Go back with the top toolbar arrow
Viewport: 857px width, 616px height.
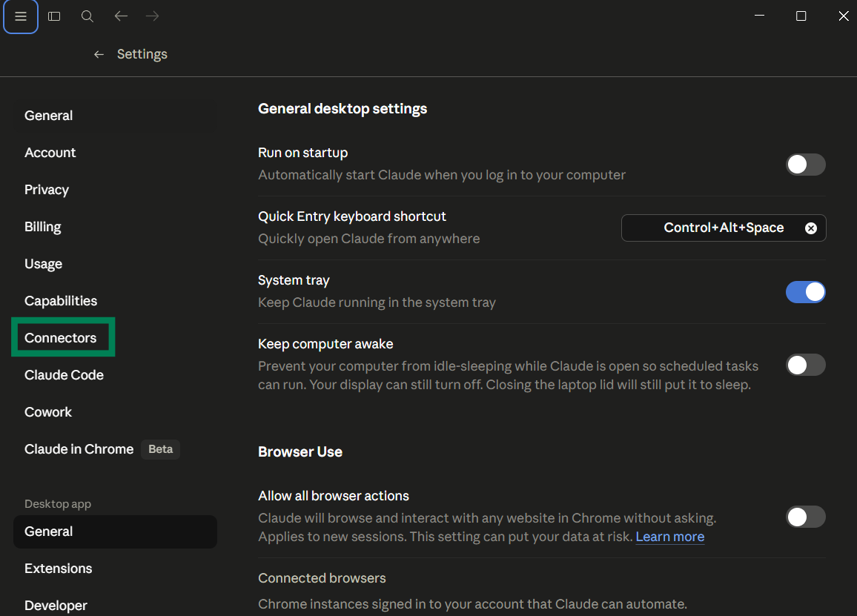point(121,16)
